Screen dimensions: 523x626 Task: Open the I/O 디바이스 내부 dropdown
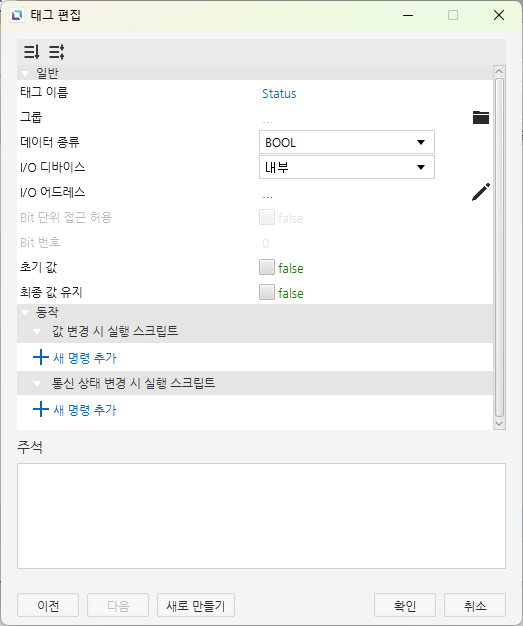click(x=347, y=167)
